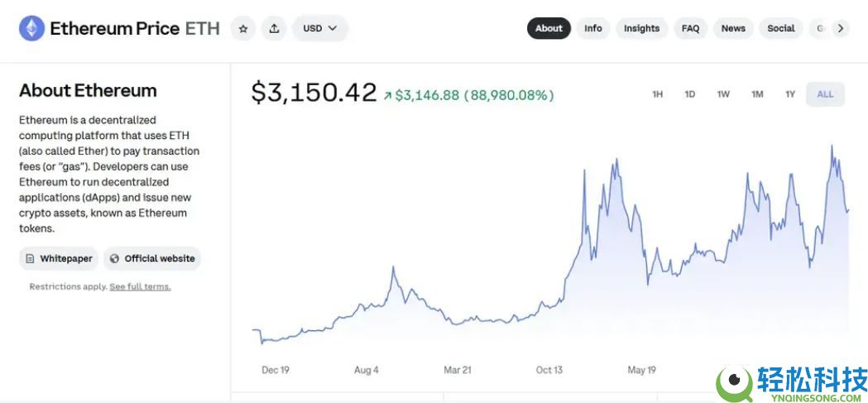The height and width of the screenshot is (403, 868).
Task: Click the Ethereum logo icon
Action: (x=32, y=29)
